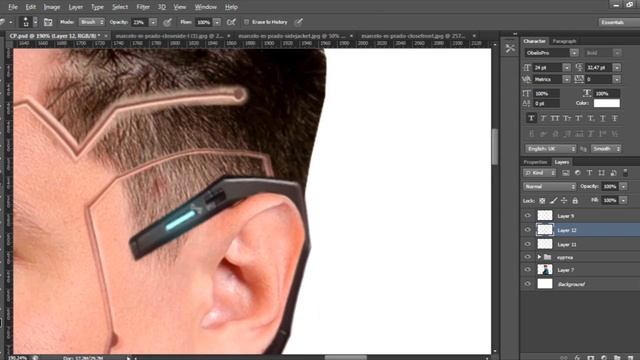The image size is (640, 360).
Task: Enable Erase to History checkbox
Action: click(246, 22)
